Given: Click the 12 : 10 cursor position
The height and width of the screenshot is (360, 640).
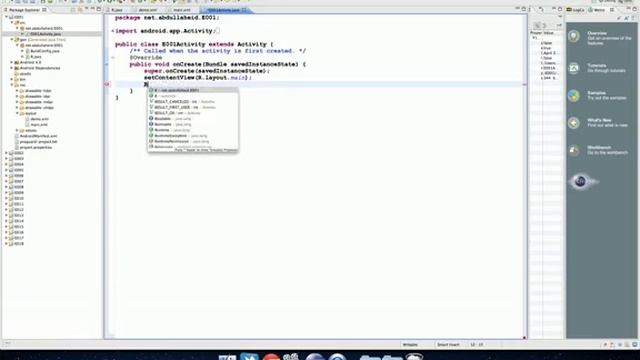Looking at the screenshot, I should pos(477,345).
